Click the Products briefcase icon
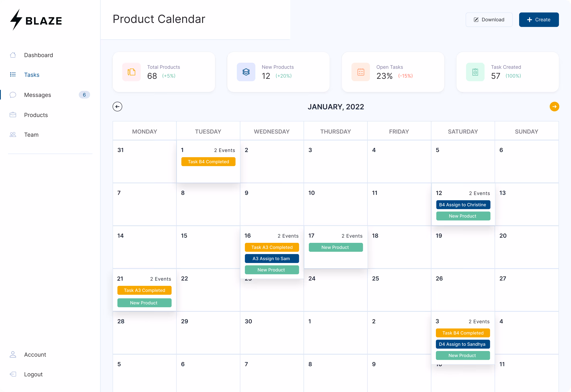Image resolution: width=571 pixels, height=392 pixels. pos(13,115)
